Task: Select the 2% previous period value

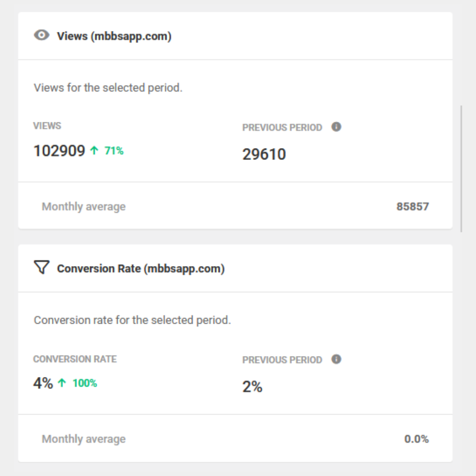Action: point(252,387)
